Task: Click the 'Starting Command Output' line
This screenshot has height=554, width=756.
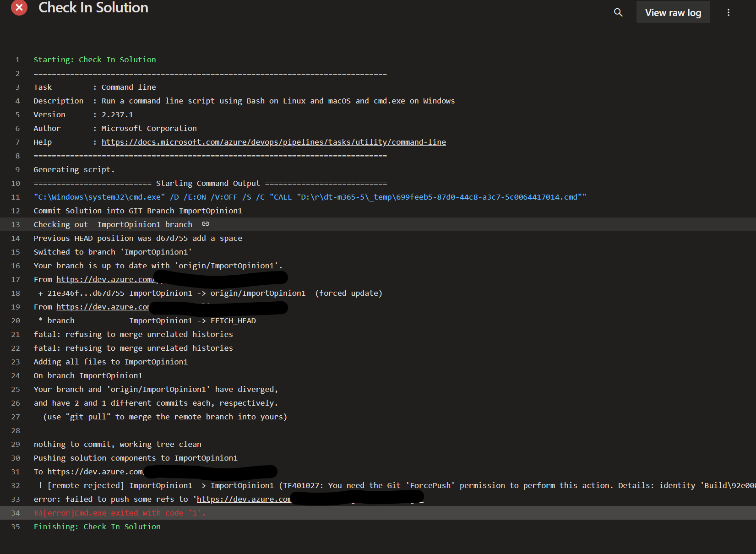Action: coord(210,183)
